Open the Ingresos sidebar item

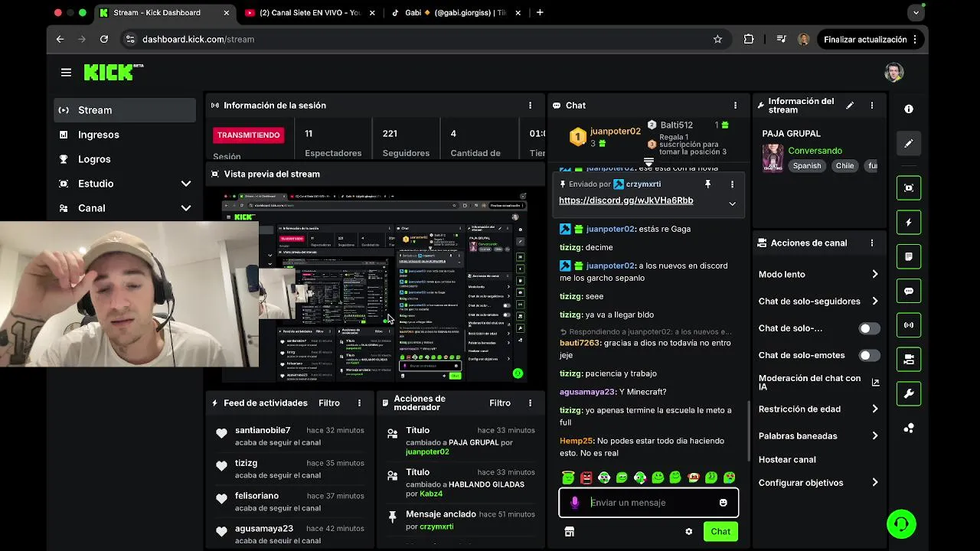pos(124,135)
